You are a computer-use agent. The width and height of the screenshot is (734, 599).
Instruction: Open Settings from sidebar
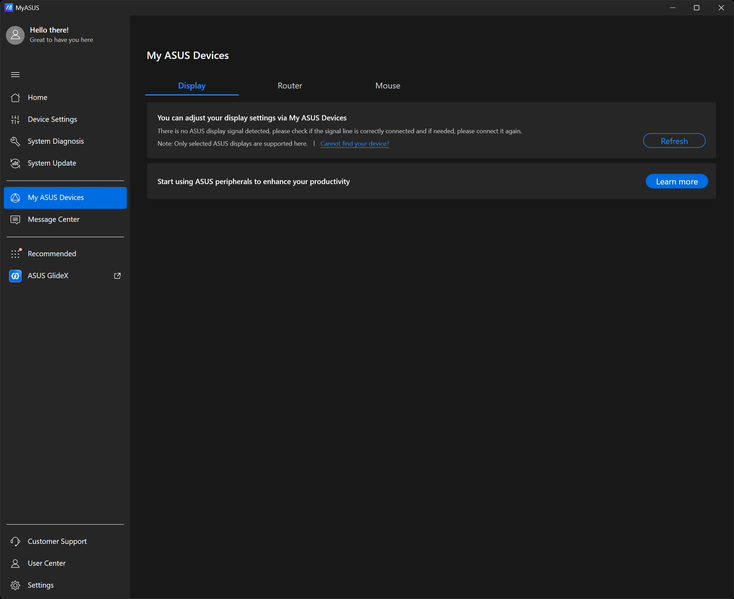(x=65, y=585)
